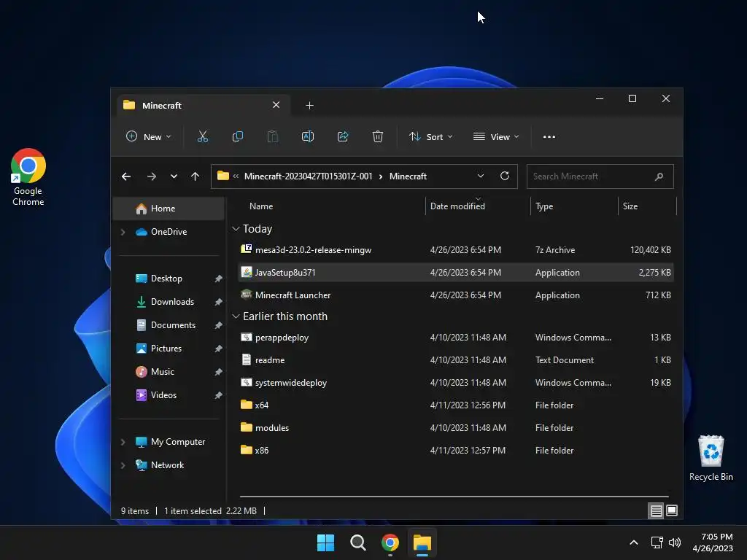This screenshot has height=560, width=747.
Task: Sort by the Size column header
Action: tap(630, 206)
